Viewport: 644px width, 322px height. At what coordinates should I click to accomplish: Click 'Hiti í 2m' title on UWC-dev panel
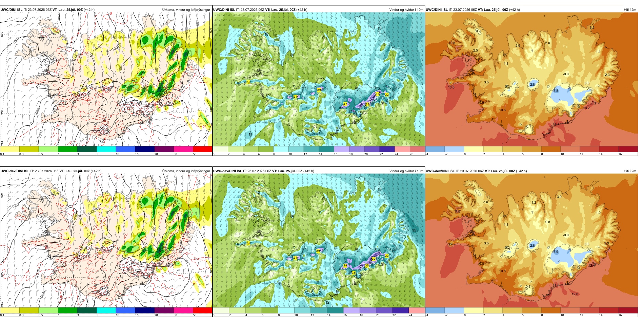(x=630, y=171)
